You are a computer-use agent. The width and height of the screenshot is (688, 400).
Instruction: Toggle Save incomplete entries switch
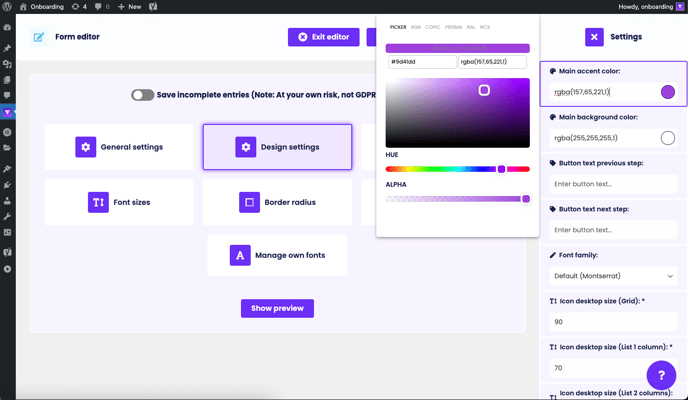point(142,95)
